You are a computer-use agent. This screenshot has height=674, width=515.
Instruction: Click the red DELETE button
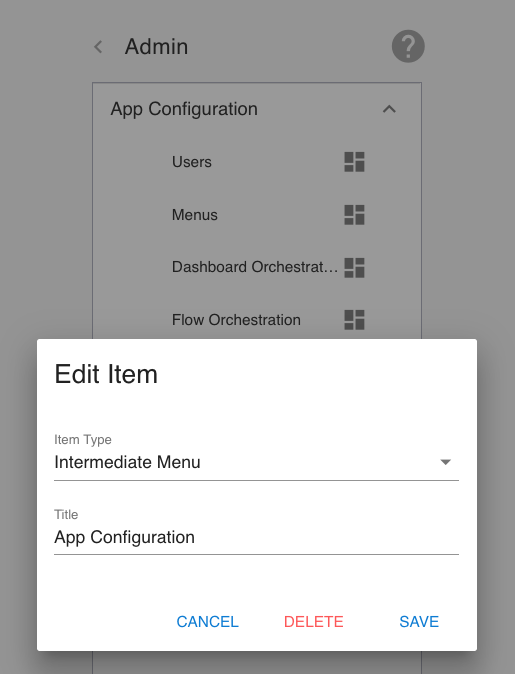tap(314, 622)
